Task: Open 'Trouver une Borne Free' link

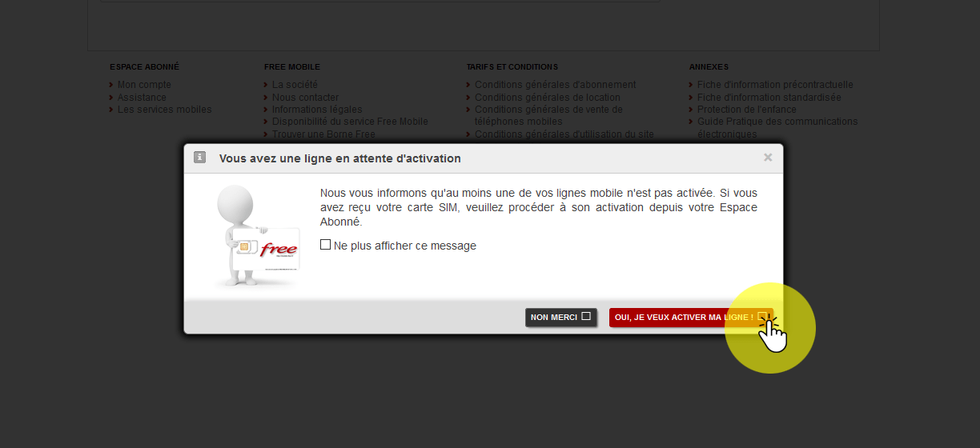Action: 323,134
